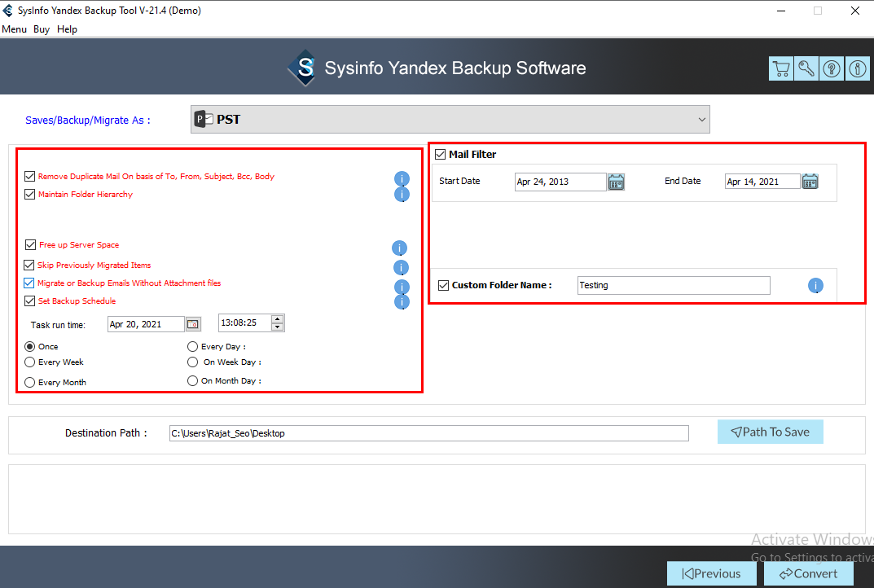The width and height of the screenshot is (874, 588).
Task: Click the Sysinfo logo in header
Action: (303, 68)
